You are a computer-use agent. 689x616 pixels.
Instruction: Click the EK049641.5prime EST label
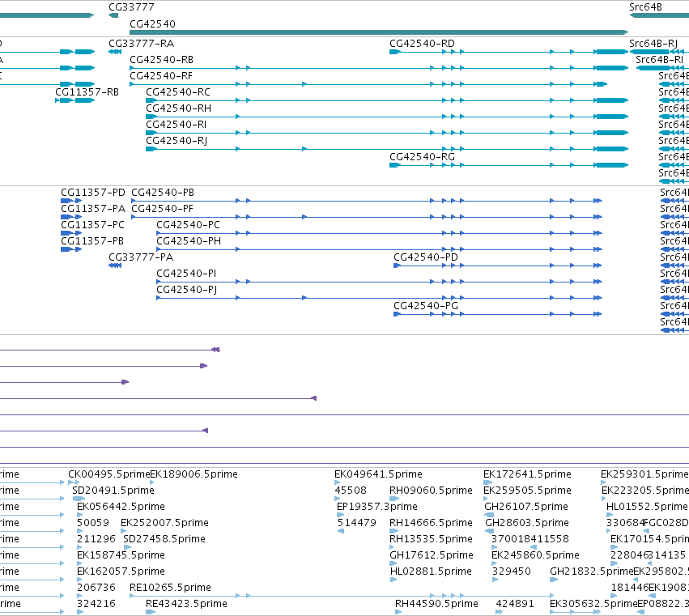[x=378, y=474]
